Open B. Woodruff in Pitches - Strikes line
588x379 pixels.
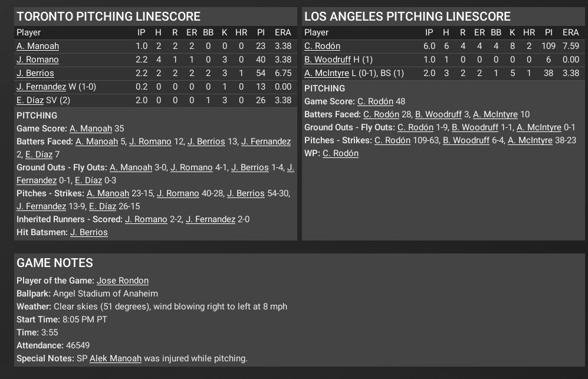[x=466, y=140]
